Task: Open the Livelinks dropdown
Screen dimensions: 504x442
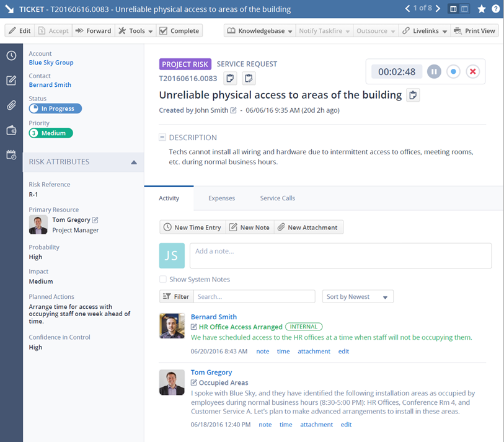Action: click(x=425, y=31)
